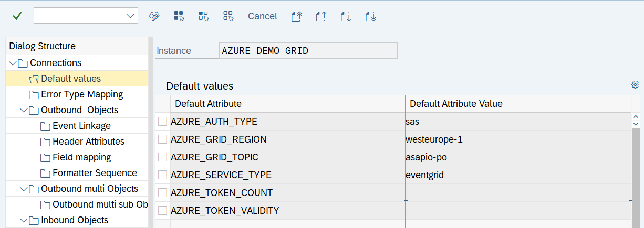Select the Connections folder label
Screen dimensions: 644x228
(x=56, y=63)
